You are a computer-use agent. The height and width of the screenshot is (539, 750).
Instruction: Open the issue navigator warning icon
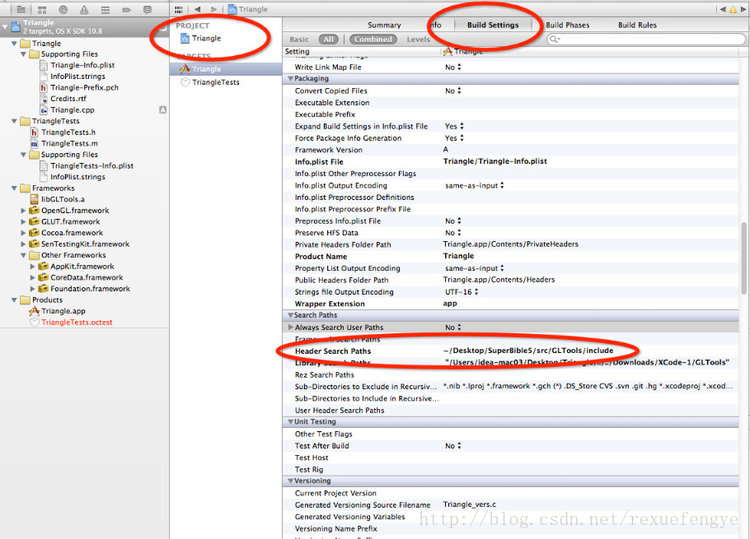(x=84, y=9)
